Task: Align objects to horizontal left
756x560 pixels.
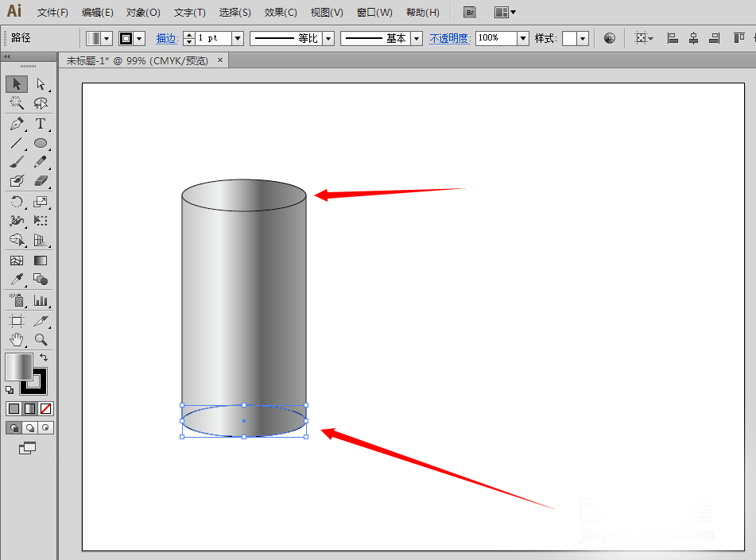Action: (673, 39)
